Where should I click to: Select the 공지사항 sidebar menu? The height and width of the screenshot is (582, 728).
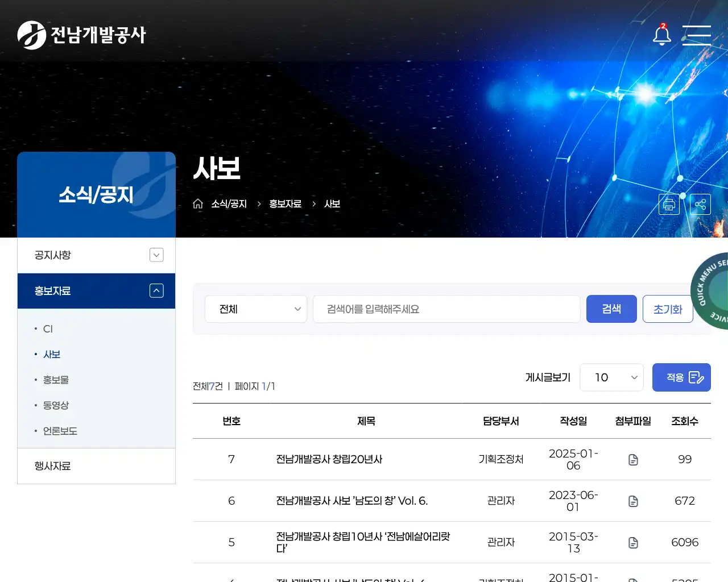click(x=96, y=255)
